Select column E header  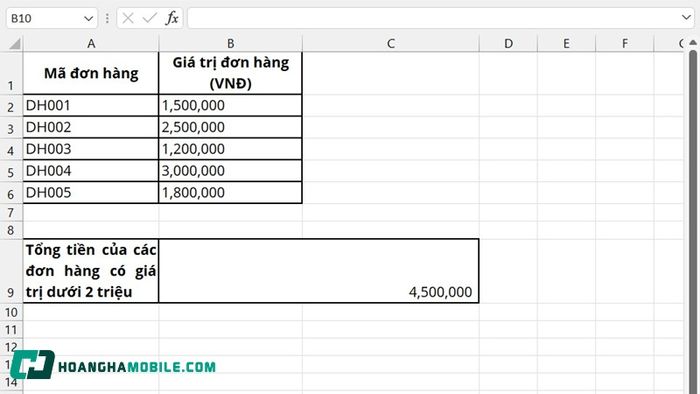pos(566,43)
